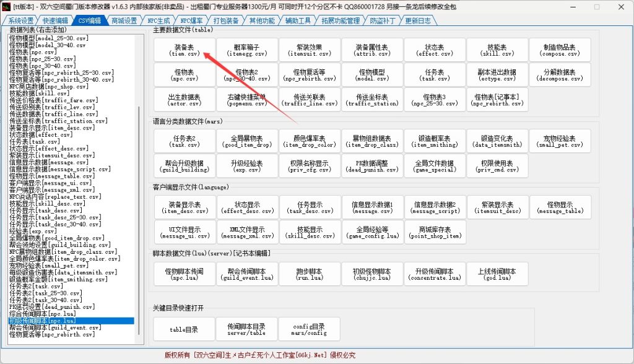This screenshot has height=364, width=634.
Task: Click the 技能表 (skill.csv) button
Action: [497, 50]
